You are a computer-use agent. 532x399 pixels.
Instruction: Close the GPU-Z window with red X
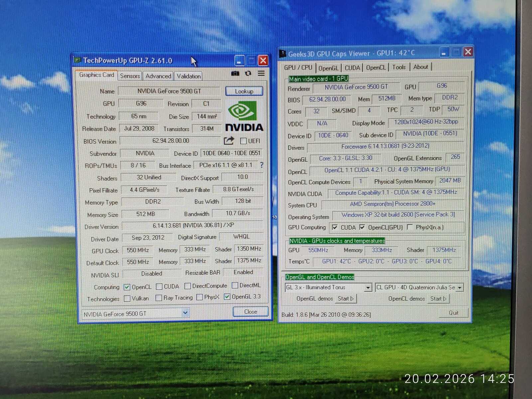[263, 61]
